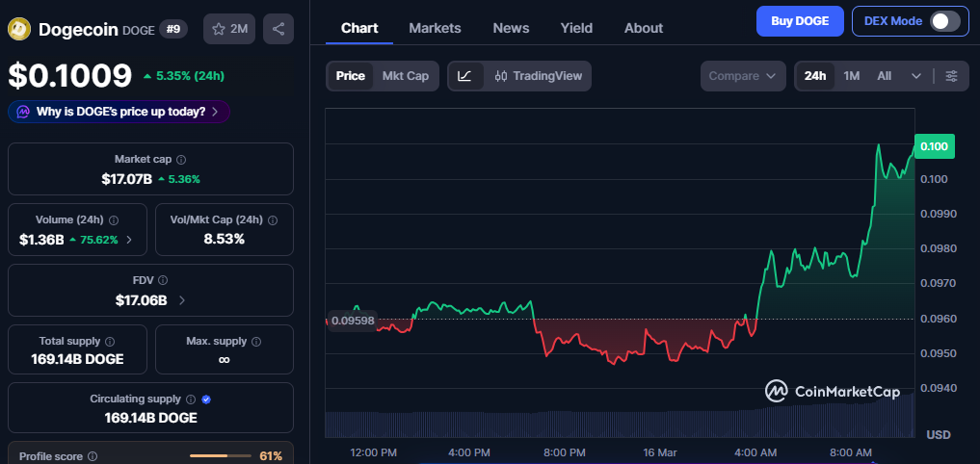Show Profile score info icon

93,456
